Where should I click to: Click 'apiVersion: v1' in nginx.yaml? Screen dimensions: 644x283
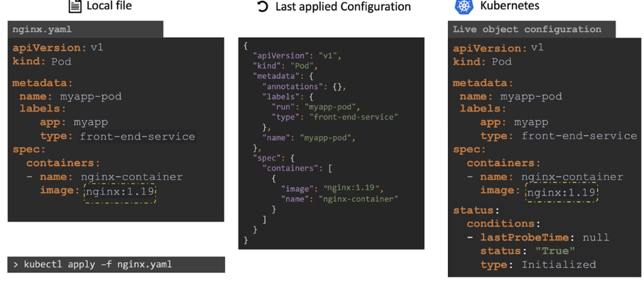click(x=58, y=48)
